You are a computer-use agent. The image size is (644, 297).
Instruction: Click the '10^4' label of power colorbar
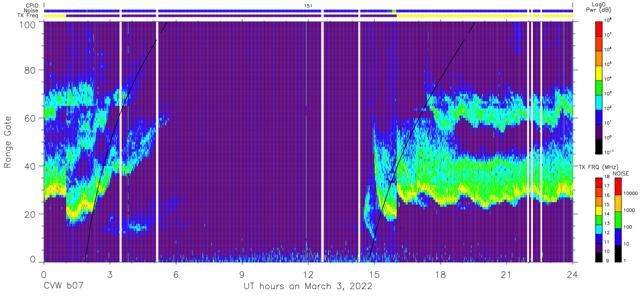[x=607, y=79]
